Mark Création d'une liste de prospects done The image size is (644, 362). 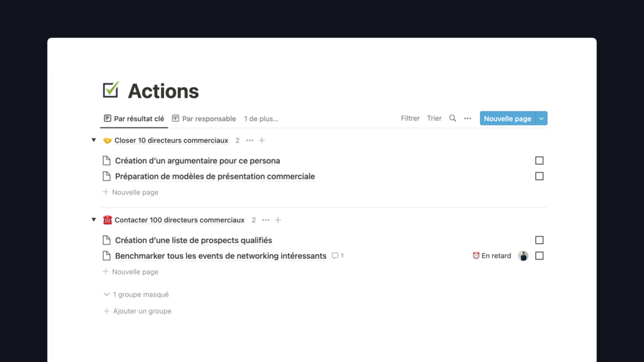[x=540, y=240]
